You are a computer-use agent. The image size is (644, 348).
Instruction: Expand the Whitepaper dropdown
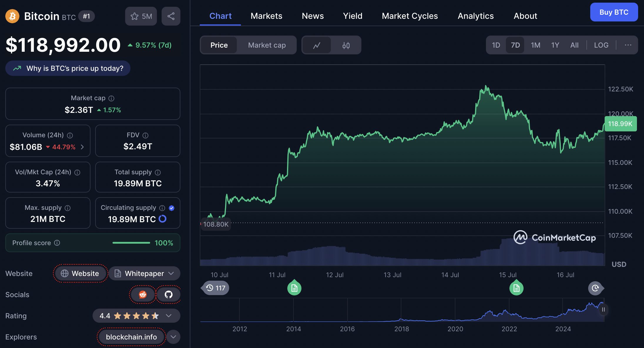click(144, 273)
